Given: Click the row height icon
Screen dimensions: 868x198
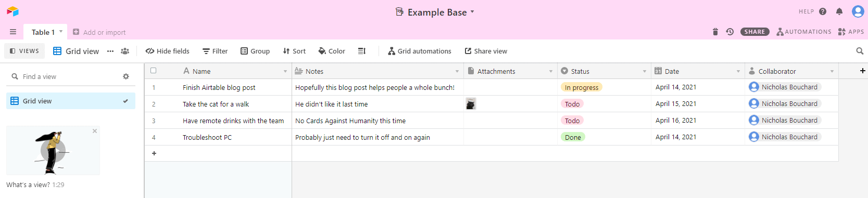Looking at the screenshot, I should pos(362,51).
